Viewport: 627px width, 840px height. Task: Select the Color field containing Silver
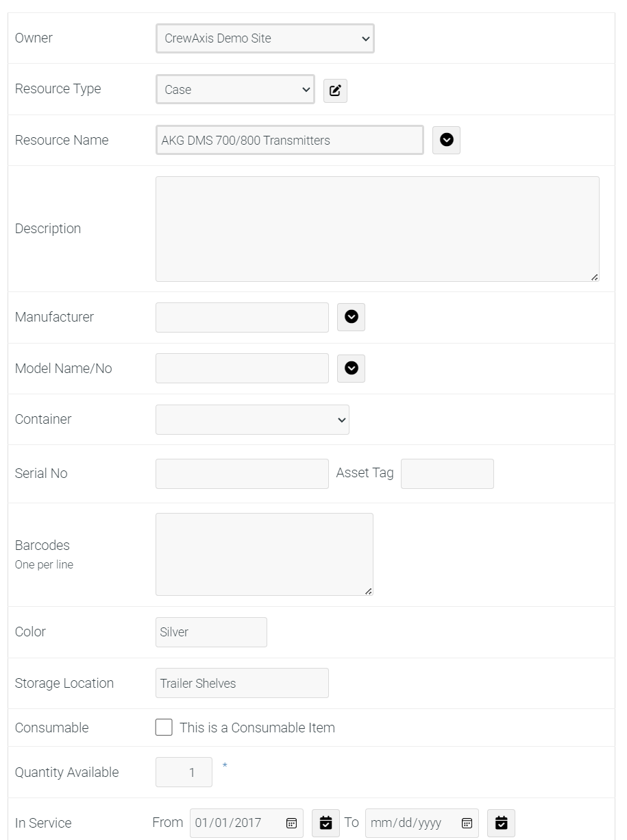(x=211, y=632)
